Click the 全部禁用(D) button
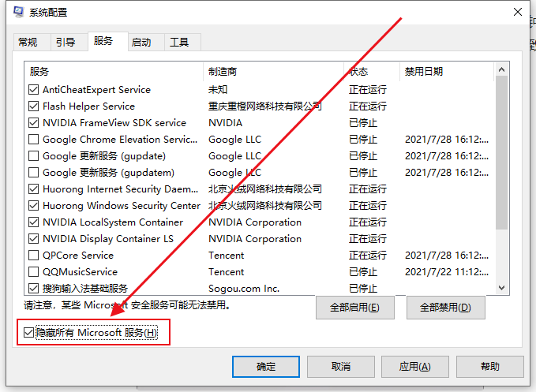 tap(445, 308)
